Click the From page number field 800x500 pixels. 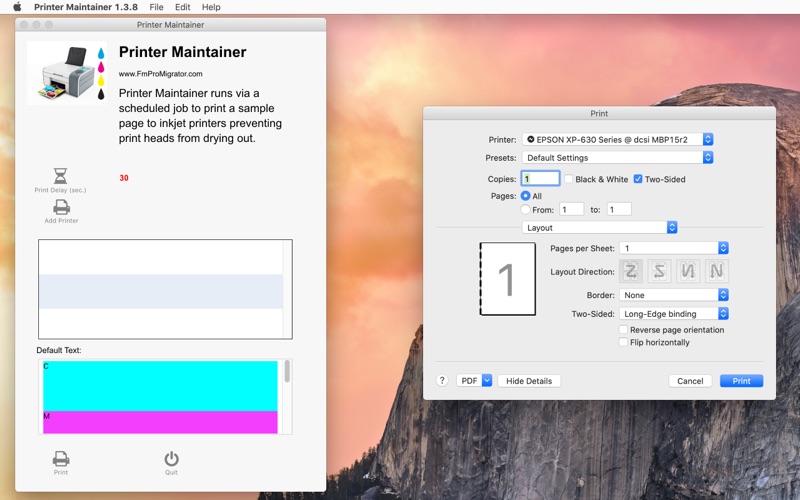tap(571, 209)
